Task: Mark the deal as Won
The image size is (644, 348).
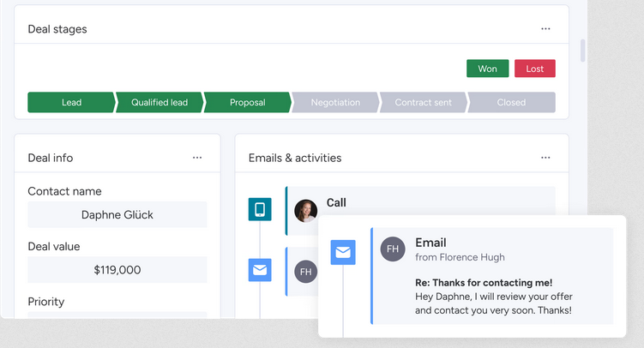Action: click(x=487, y=69)
